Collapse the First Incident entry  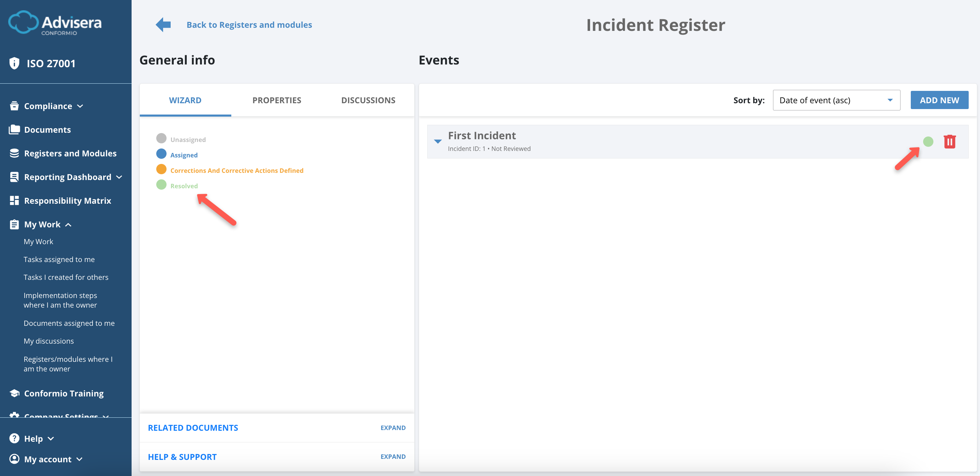(437, 142)
